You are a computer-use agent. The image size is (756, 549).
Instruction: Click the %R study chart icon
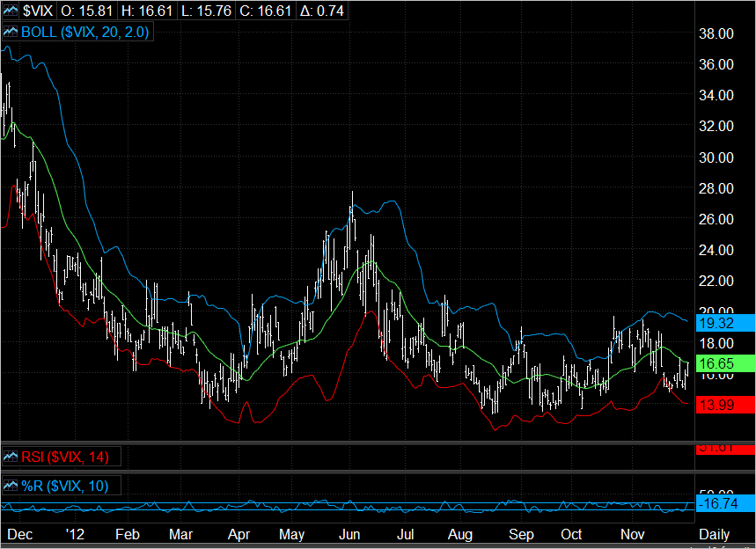coord(11,485)
